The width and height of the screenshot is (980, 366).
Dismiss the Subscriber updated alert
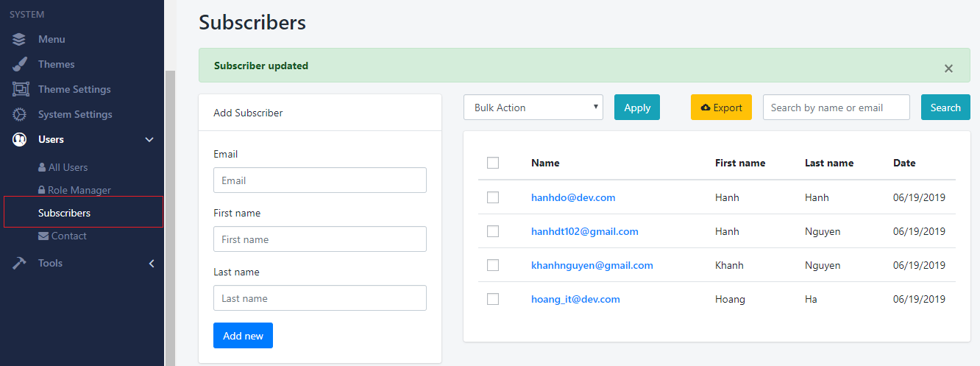tap(948, 68)
